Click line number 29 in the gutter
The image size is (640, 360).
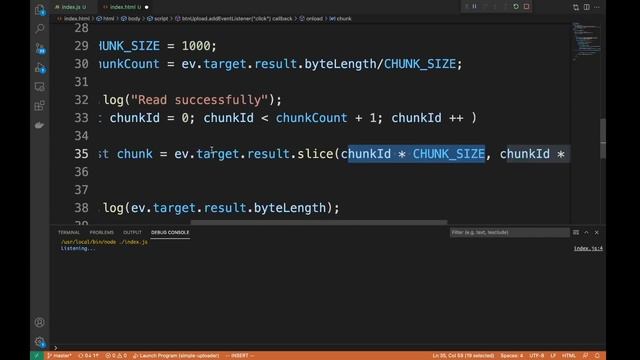pyautogui.click(x=81, y=46)
